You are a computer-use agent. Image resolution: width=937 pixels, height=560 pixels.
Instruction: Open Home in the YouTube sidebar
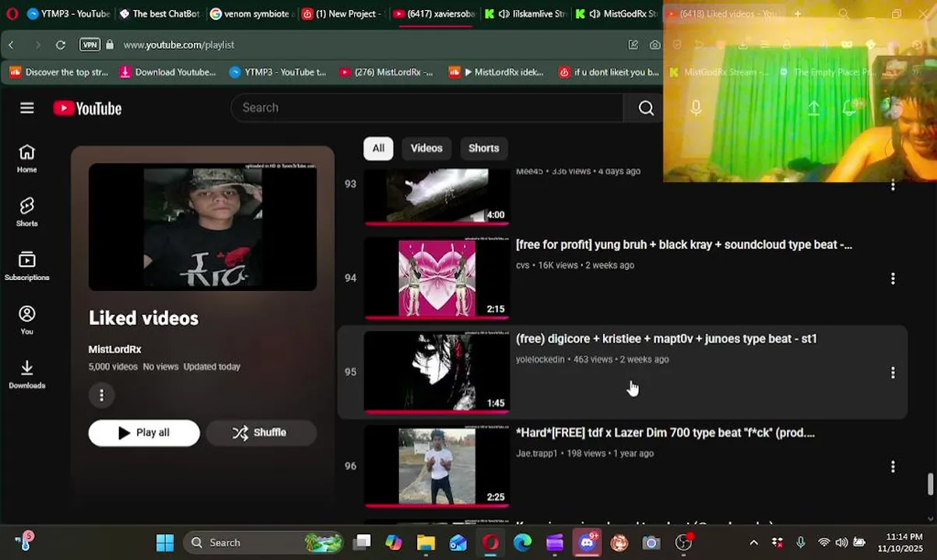point(27,159)
